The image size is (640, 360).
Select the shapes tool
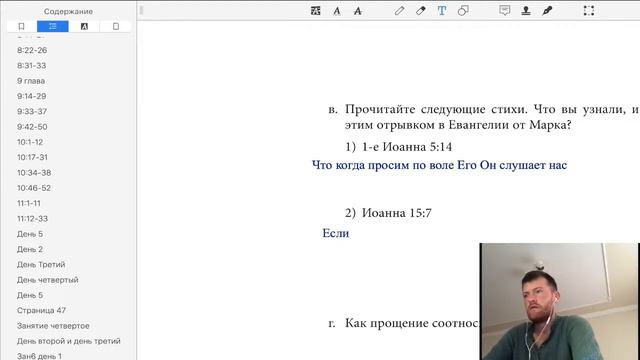[x=463, y=11]
